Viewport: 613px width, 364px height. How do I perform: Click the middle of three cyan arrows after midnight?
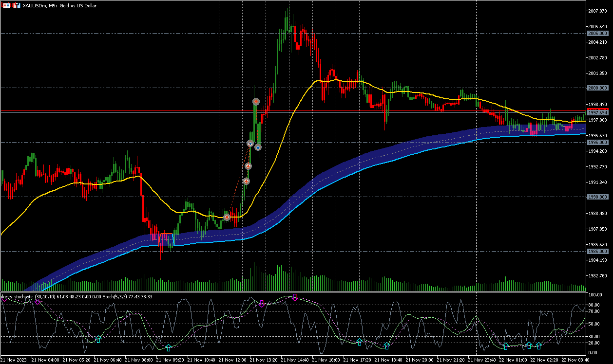529,346
